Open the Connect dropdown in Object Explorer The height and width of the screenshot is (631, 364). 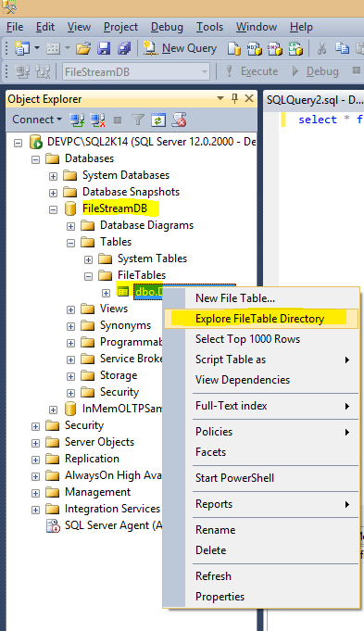pos(37,120)
